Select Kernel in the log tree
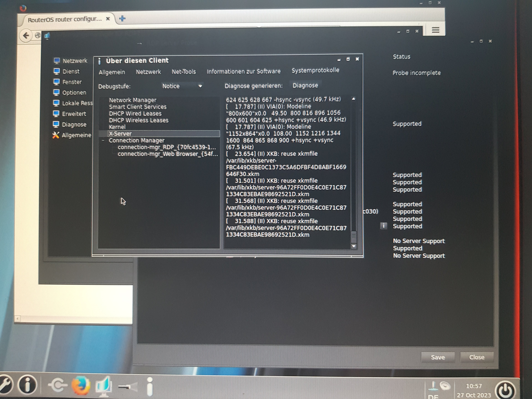This screenshot has height=399, width=532. pyautogui.click(x=117, y=127)
